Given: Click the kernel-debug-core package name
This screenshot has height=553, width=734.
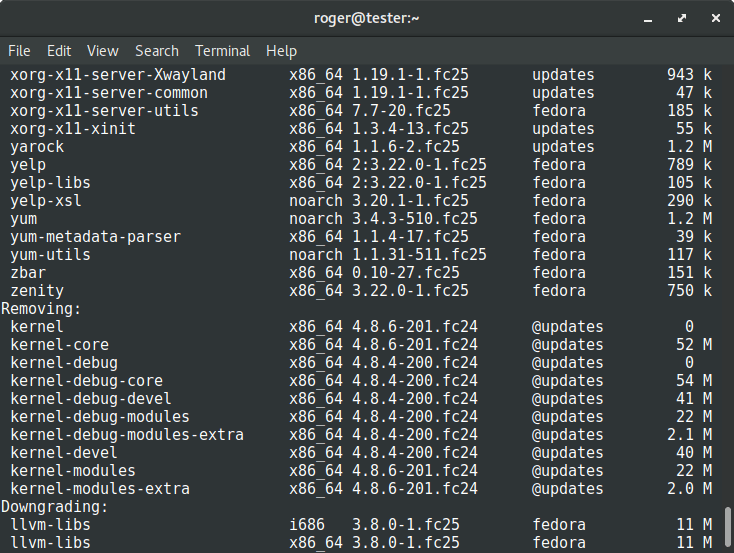Looking at the screenshot, I should click(x=87, y=381).
